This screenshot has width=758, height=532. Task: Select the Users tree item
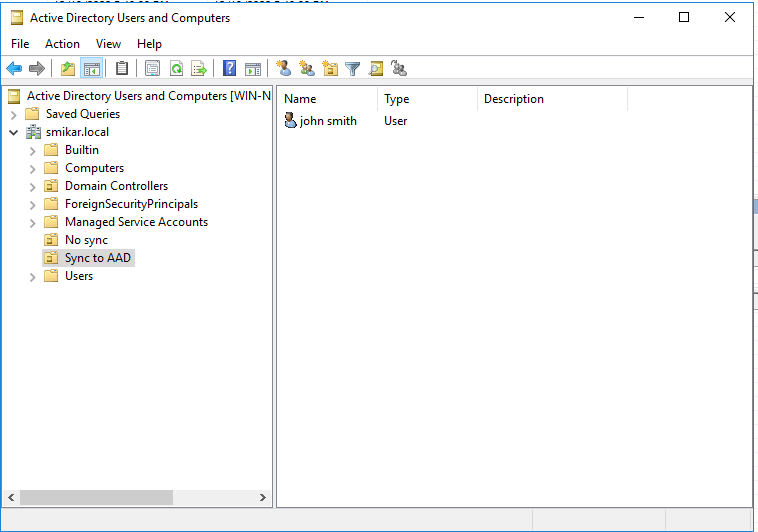click(79, 276)
